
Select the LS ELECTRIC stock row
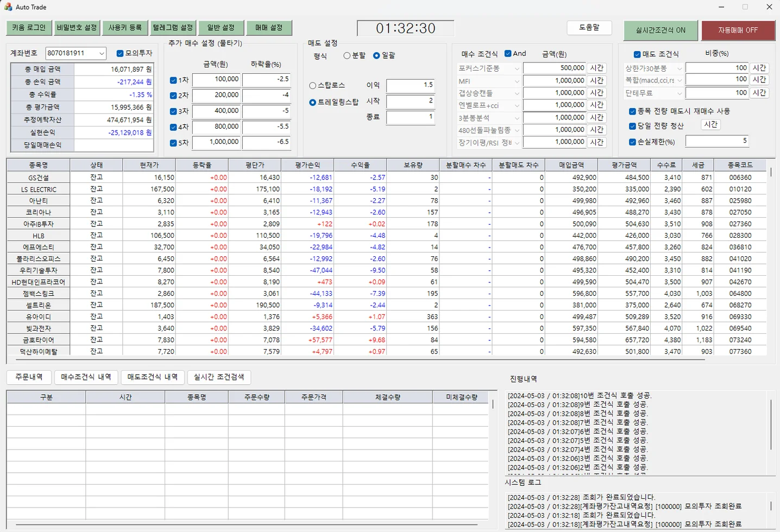pos(39,189)
